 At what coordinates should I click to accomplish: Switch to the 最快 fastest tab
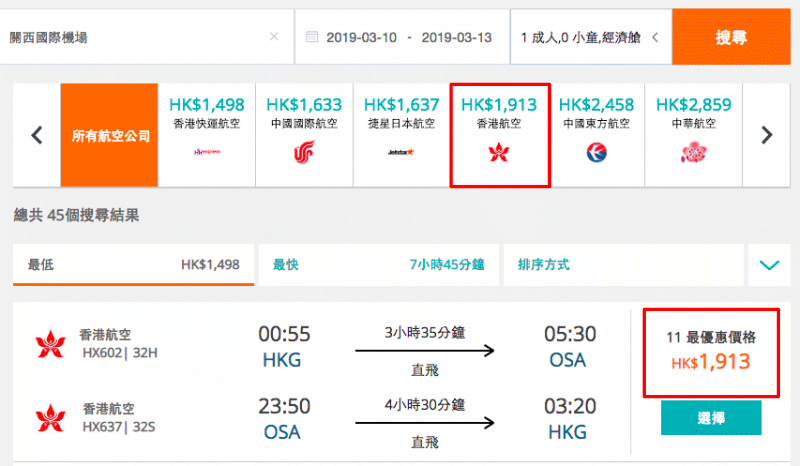point(379,265)
